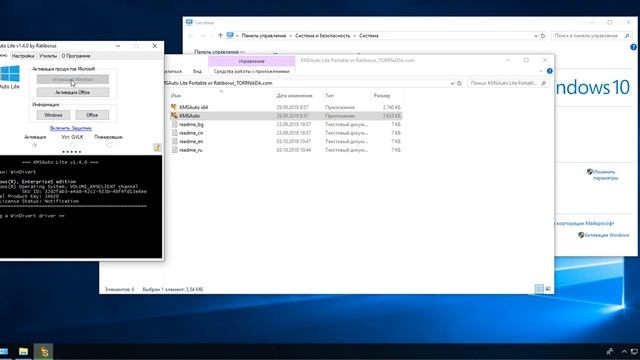Open Explorer help via blue question mark

click(x=549, y=71)
